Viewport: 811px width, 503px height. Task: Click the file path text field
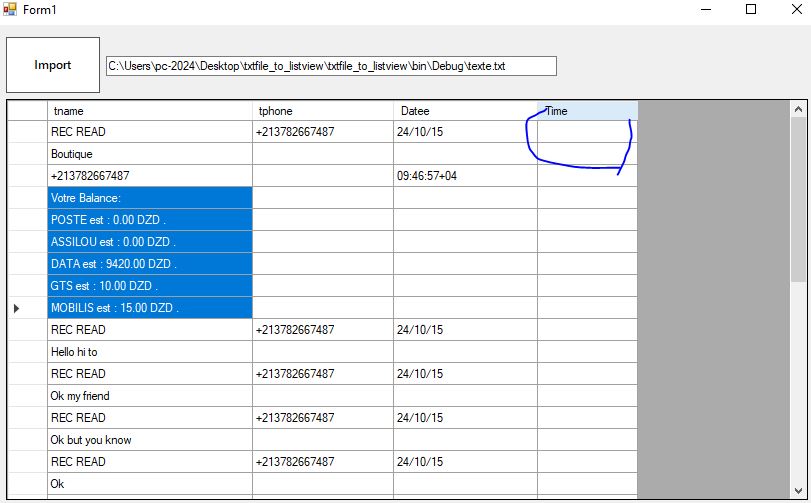tap(330, 66)
